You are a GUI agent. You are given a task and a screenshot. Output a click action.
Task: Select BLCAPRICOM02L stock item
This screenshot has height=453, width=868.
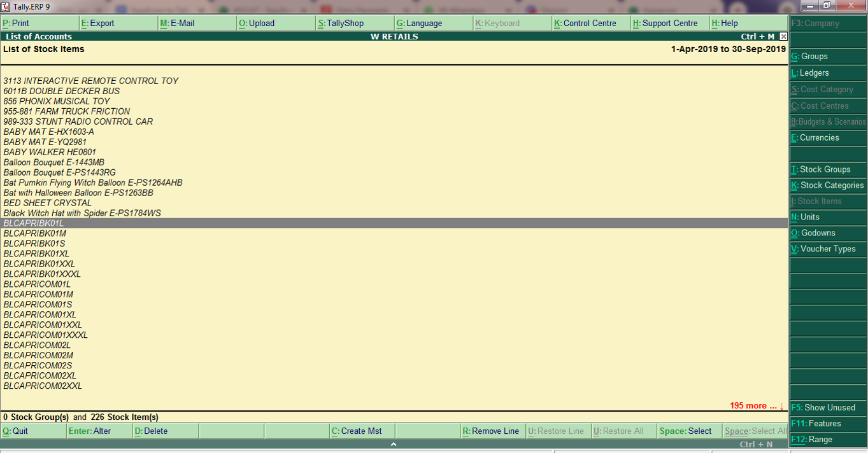click(x=38, y=345)
